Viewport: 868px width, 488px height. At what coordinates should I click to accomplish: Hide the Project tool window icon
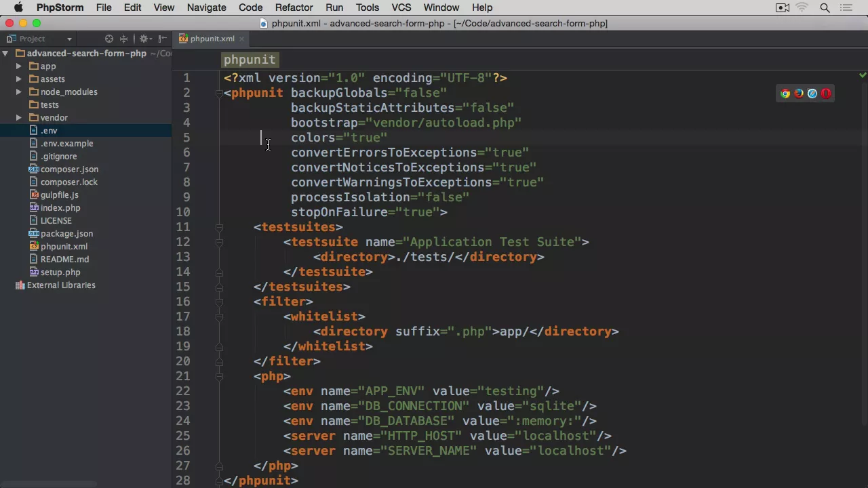pos(163,39)
